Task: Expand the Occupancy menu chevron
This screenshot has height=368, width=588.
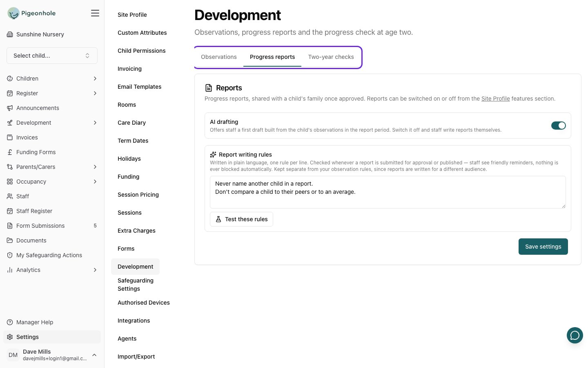Action: [x=95, y=182]
